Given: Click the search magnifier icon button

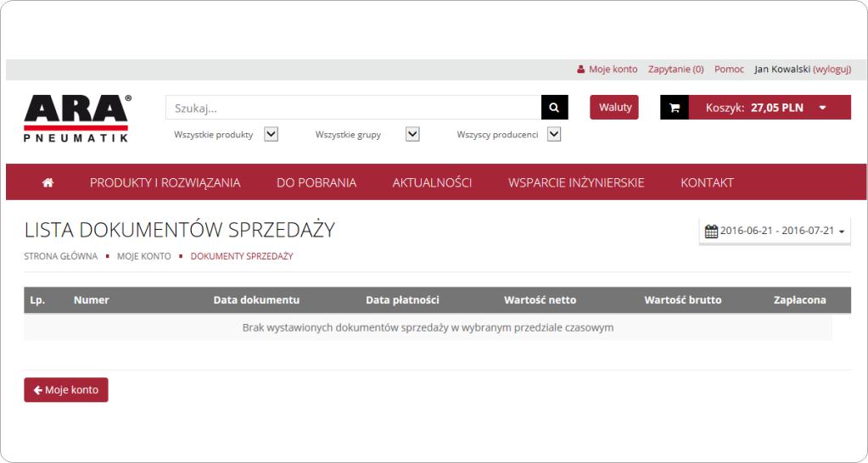Looking at the screenshot, I should (553, 108).
